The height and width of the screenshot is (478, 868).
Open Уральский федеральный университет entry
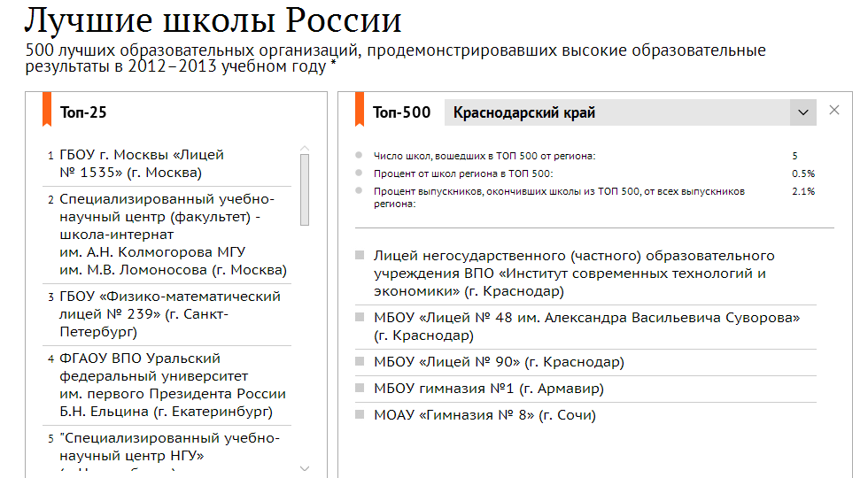pyautogui.click(x=172, y=385)
